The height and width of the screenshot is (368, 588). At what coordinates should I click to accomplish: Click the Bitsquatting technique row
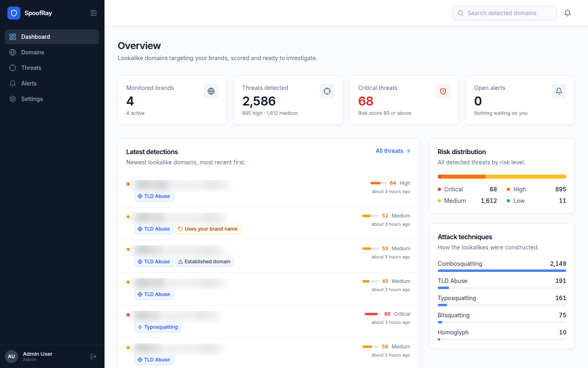pyautogui.click(x=502, y=317)
